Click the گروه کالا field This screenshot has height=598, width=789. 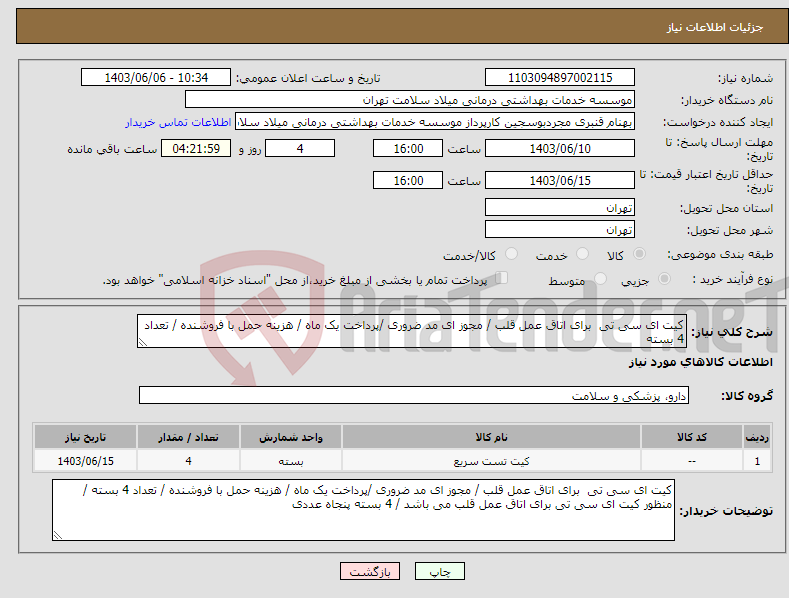coord(414,395)
